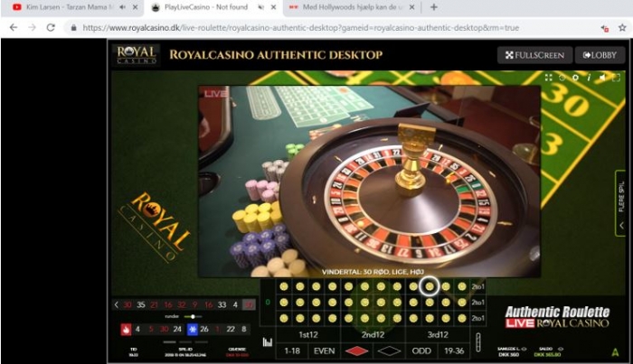Select the black diamond bet
The height and width of the screenshot is (364, 633).
click(389, 351)
